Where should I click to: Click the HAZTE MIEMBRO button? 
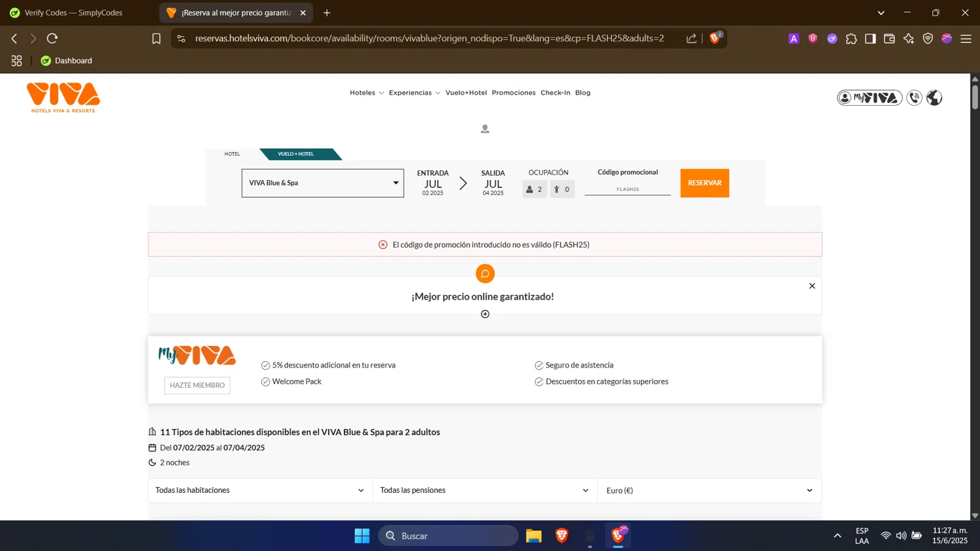pos(197,385)
